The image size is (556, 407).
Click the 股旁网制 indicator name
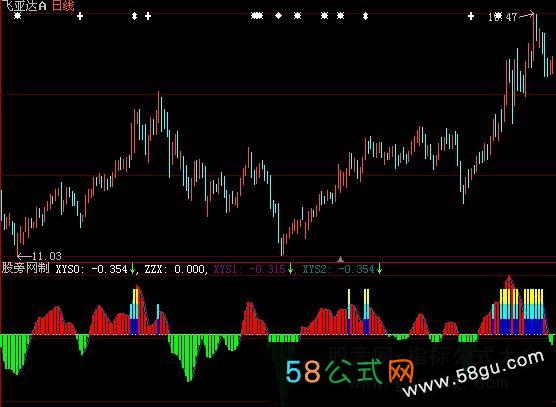click(26, 268)
